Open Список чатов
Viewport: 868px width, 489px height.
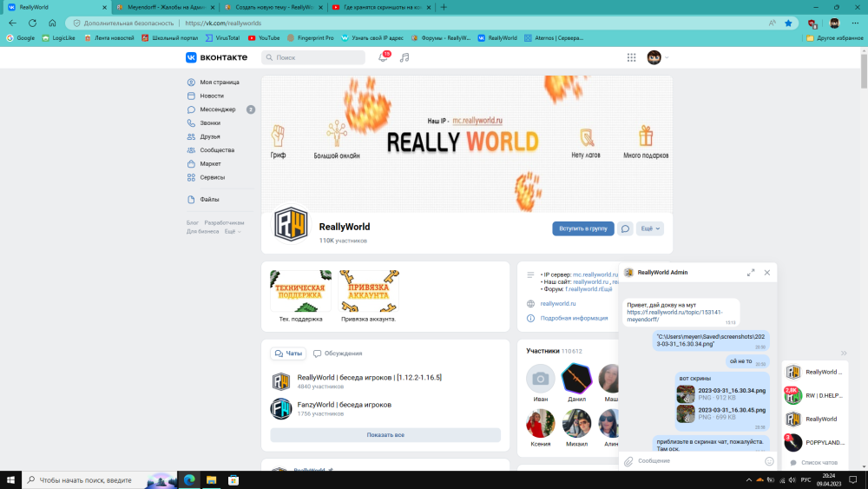tap(814, 462)
